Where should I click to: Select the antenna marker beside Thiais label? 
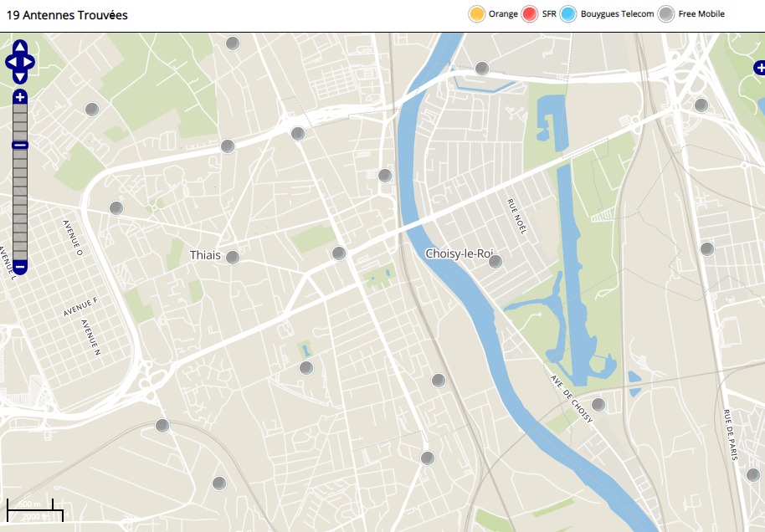[233, 258]
